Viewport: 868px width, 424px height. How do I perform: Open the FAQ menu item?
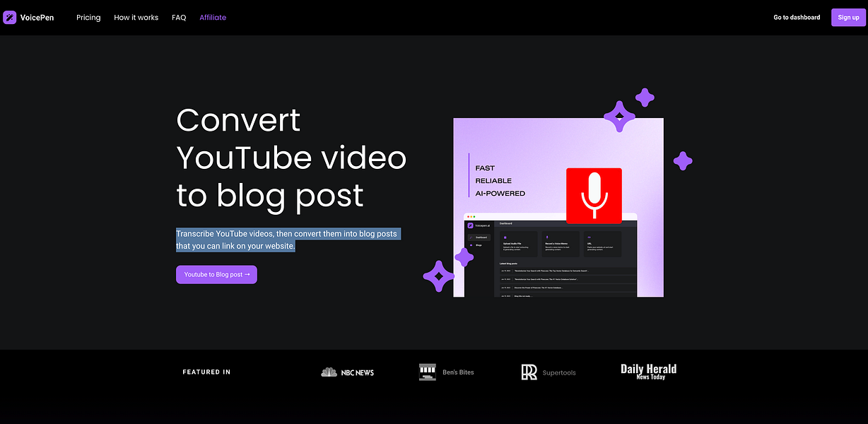point(179,17)
